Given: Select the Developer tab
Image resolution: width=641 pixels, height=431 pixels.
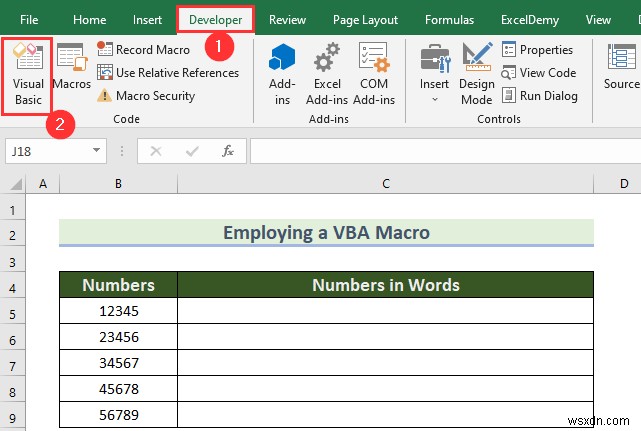Looking at the screenshot, I should pyautogui.click(x=215, y=20).
